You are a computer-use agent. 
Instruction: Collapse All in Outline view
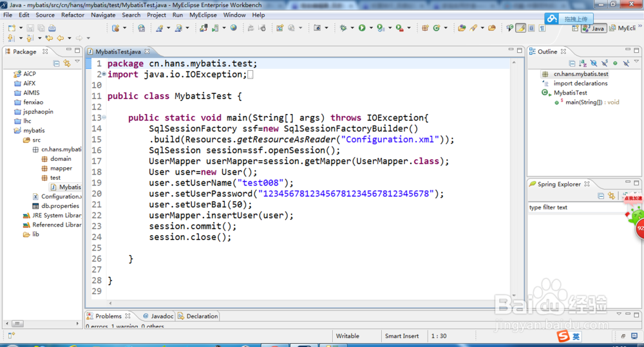[572, 63]
